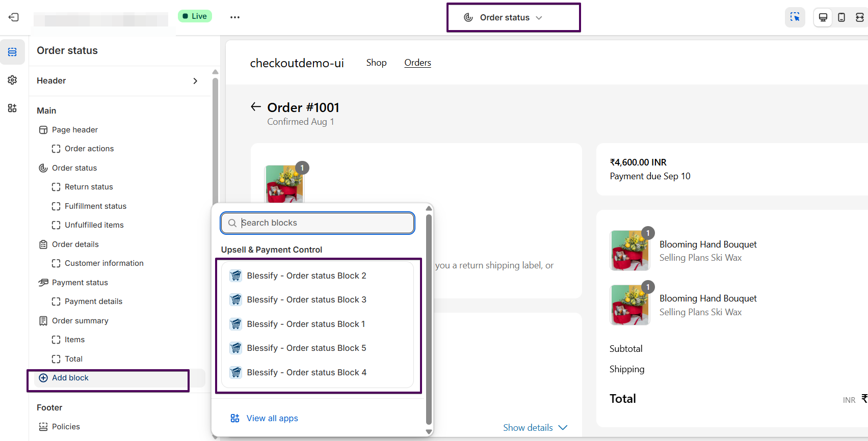This screenshot has height=441, width=868.
Task: Expand Show details in order summary
Action: coord(535,428)
